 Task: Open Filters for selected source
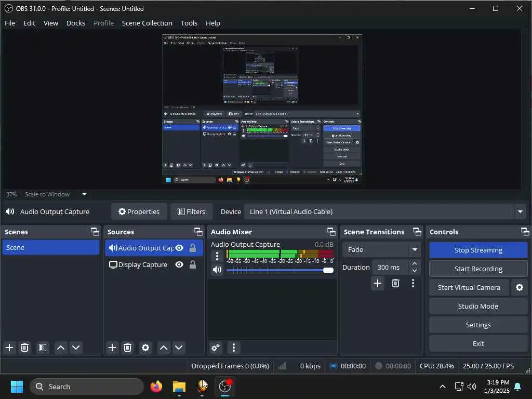pos(191,212)
